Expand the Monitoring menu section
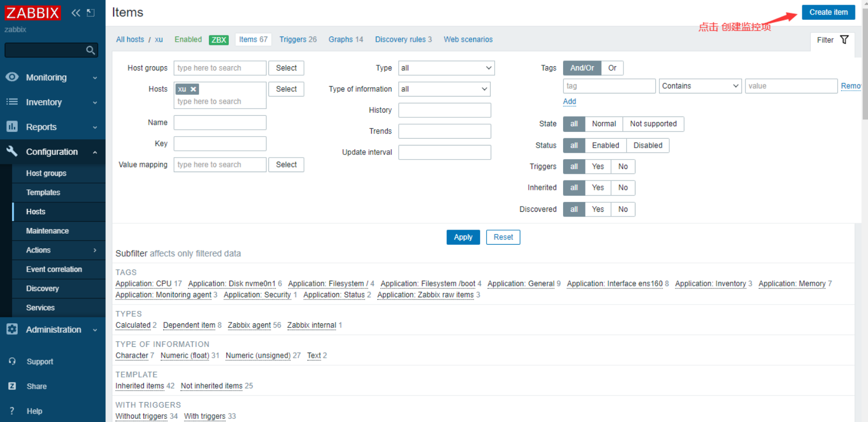The image size is (868, 422). [95, 78]
